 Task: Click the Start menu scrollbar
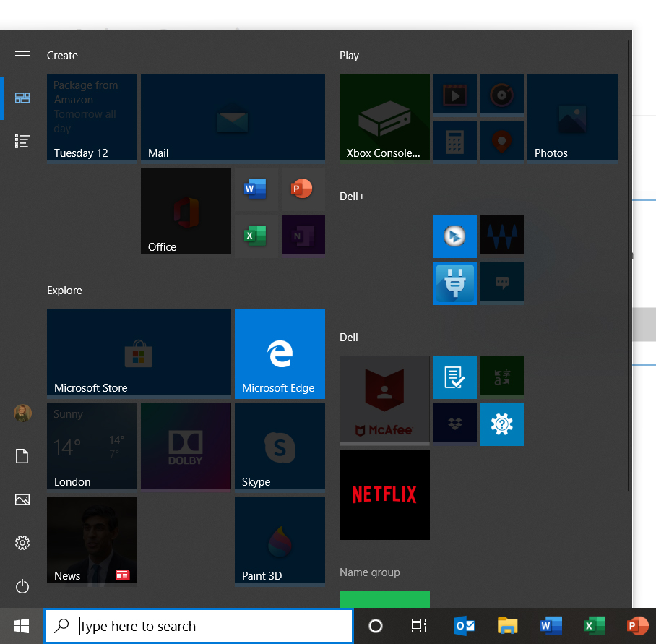coord(629,266)
